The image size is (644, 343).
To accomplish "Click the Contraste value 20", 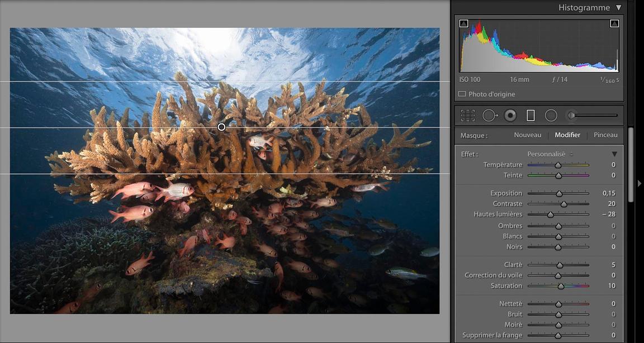I will pos(612,204).
